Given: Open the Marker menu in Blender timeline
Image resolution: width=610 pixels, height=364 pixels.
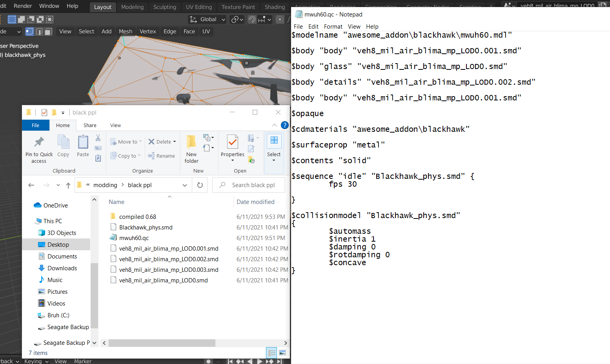Looking at the screenshot, I should pyautogui.click(x=83, y=361).
